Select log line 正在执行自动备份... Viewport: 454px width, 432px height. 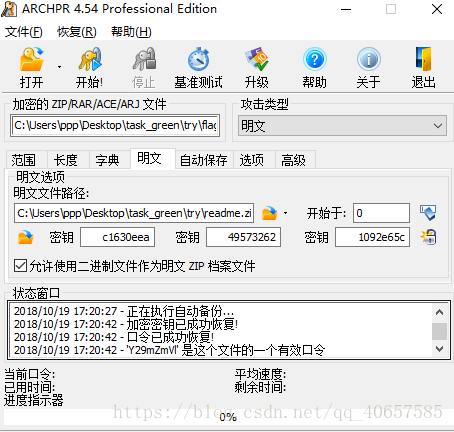click(x=124, y=311)
